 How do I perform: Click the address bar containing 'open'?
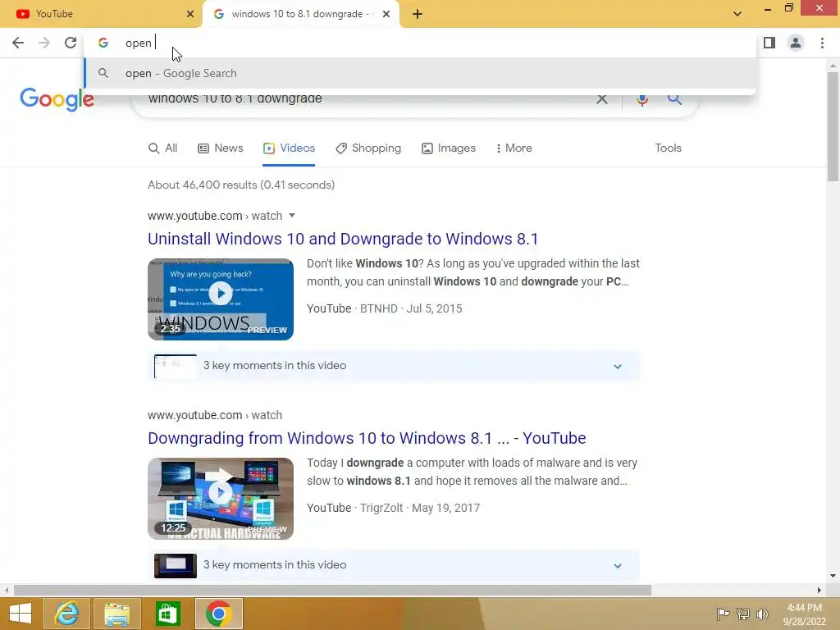point(420,43)
